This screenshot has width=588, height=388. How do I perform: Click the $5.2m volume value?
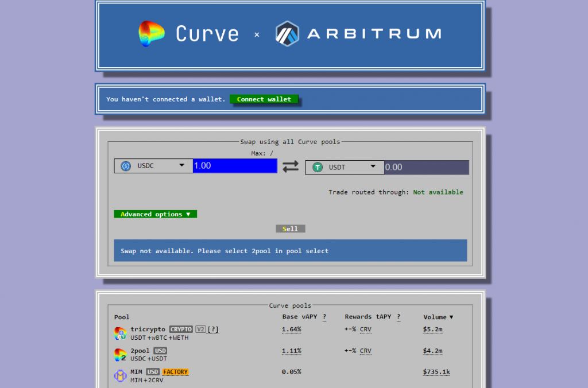[x=433, y=329]
